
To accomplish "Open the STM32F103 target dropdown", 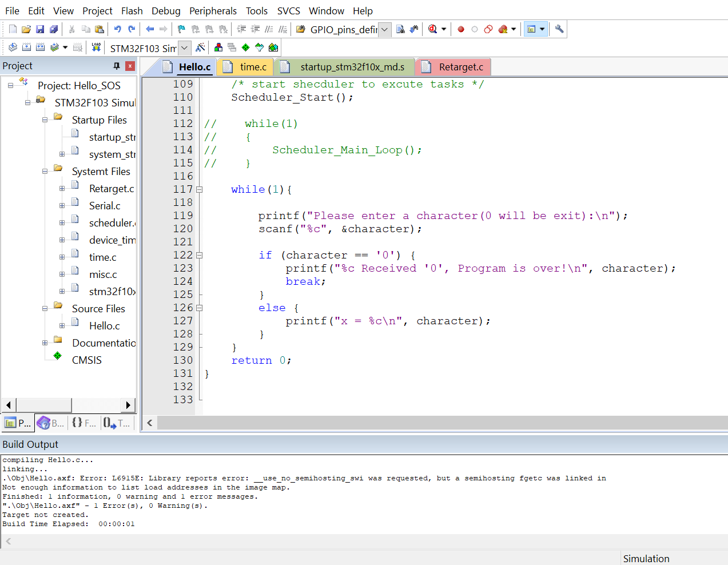I will 184,48.
